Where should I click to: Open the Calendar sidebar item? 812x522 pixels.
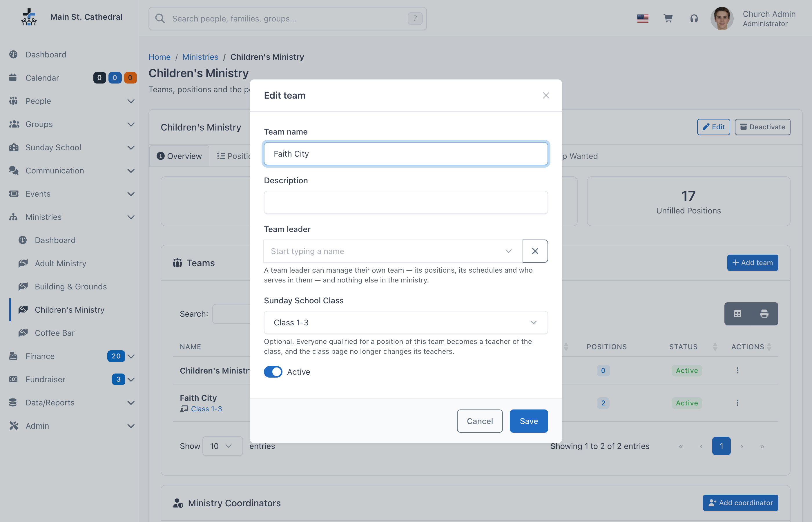42,78
